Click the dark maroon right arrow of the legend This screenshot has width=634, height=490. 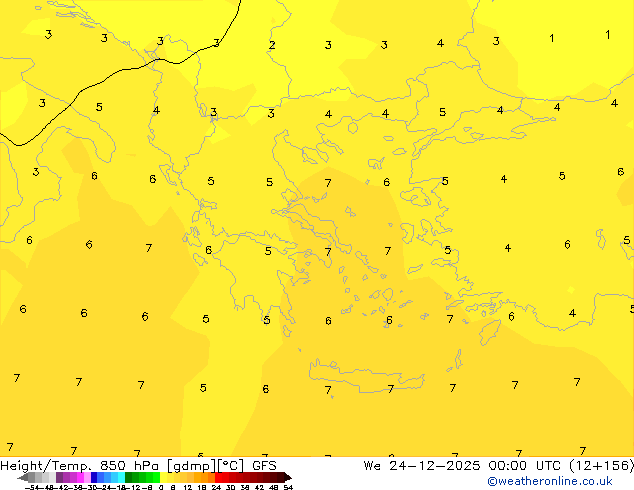click(288, 477)
